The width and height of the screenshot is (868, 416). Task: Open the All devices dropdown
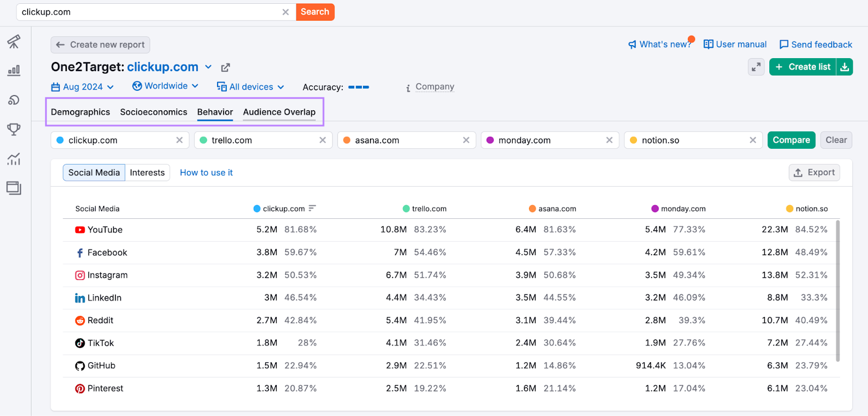250,87
